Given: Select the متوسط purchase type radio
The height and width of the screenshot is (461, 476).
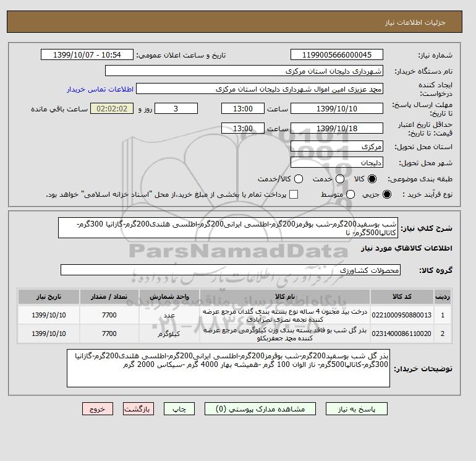Looking at the screenshot, I should [x=351, y=194].
